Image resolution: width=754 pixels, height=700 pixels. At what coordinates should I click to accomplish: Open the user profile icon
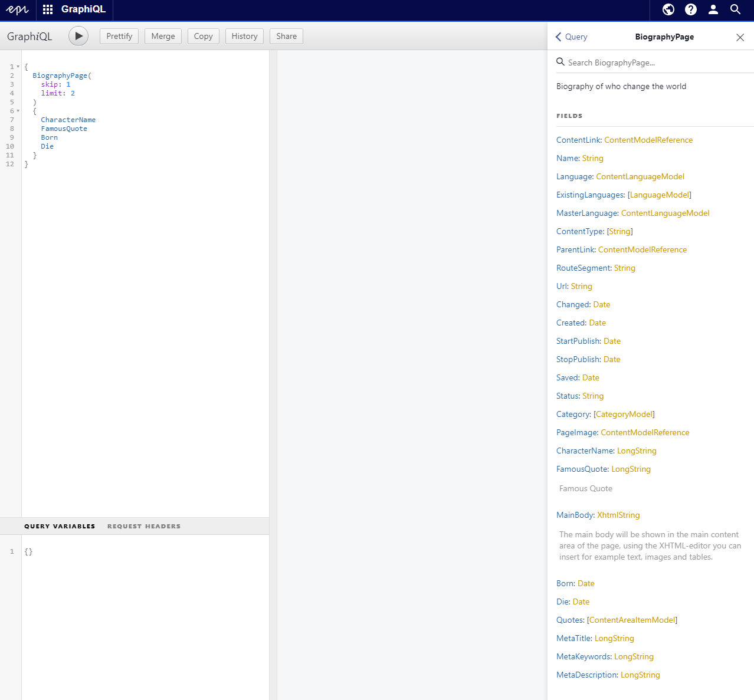[713, 9]
